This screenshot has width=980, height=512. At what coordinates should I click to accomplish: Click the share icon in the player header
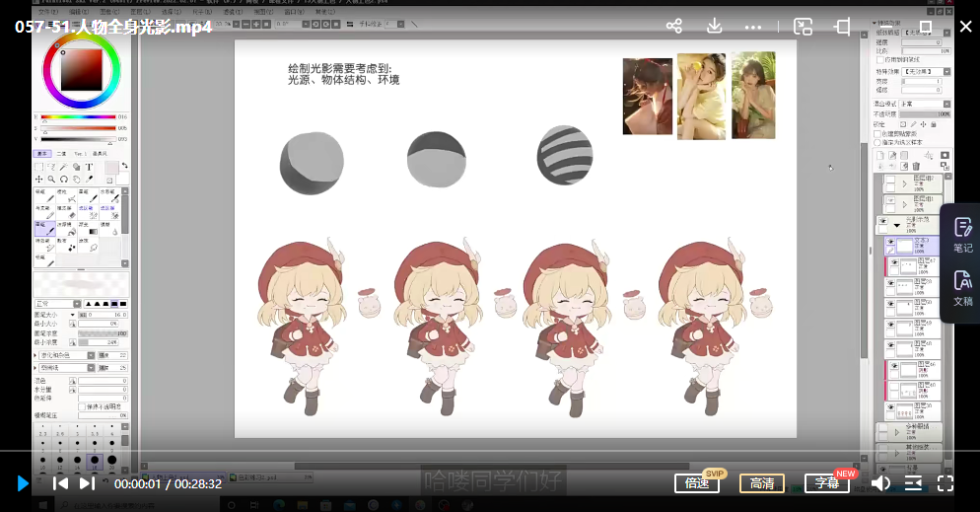click(674, 27)
